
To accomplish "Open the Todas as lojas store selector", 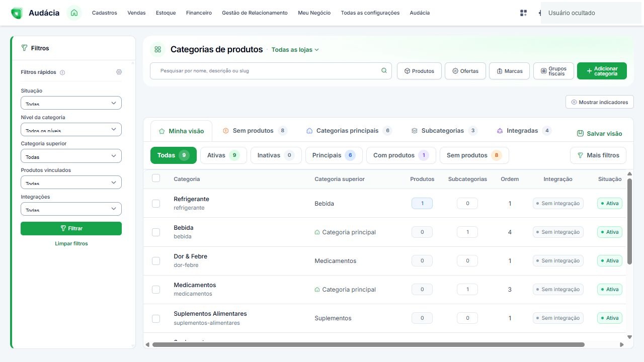I will [295, 50].
